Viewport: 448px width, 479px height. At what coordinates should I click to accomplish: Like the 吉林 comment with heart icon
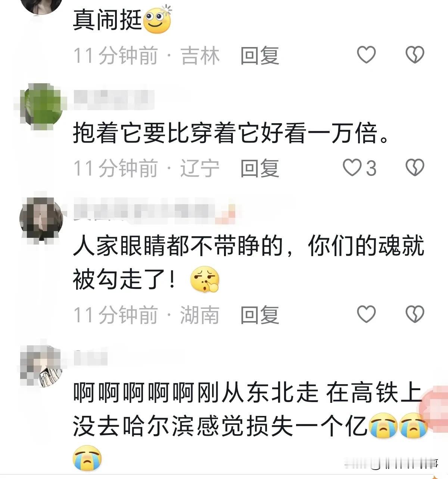(366, 55)
